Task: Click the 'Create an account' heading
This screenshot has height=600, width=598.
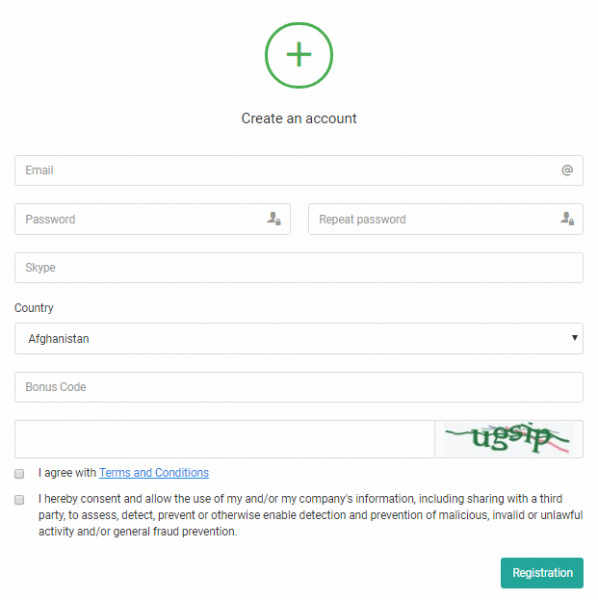Action: point(299,118)
